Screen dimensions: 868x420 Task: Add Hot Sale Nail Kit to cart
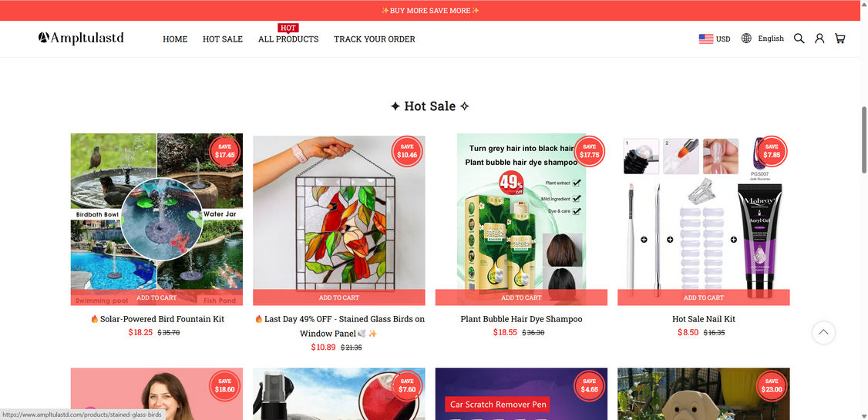pyautogui.click(x=704, y=297)
